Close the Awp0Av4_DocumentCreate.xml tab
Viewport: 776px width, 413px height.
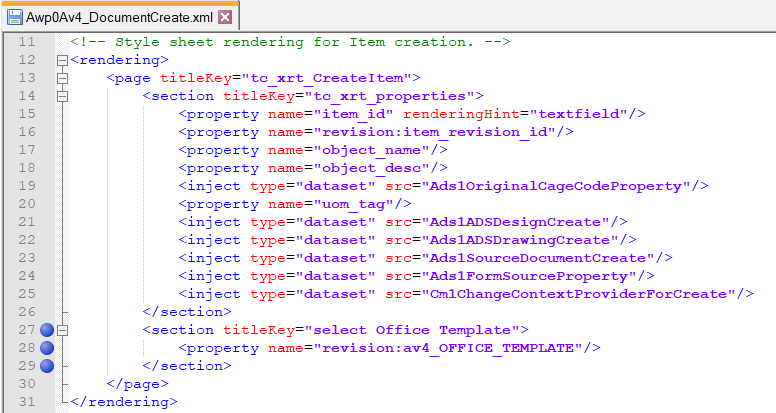[225, 16]
